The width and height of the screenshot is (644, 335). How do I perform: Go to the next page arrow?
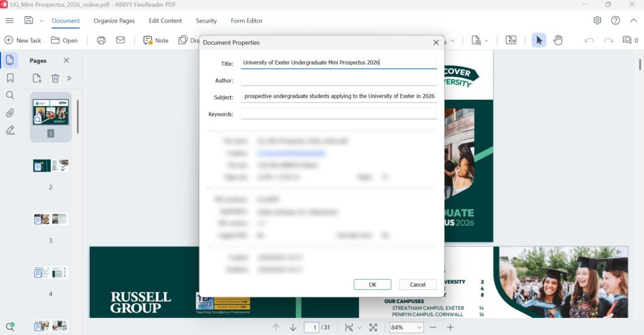click(293, 327)
